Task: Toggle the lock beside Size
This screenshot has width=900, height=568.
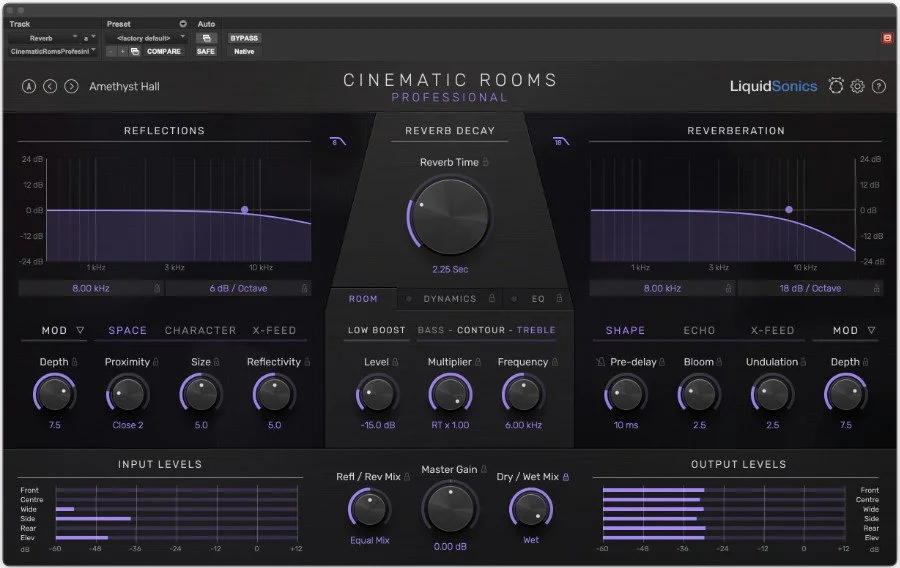Action: [216, 361]
